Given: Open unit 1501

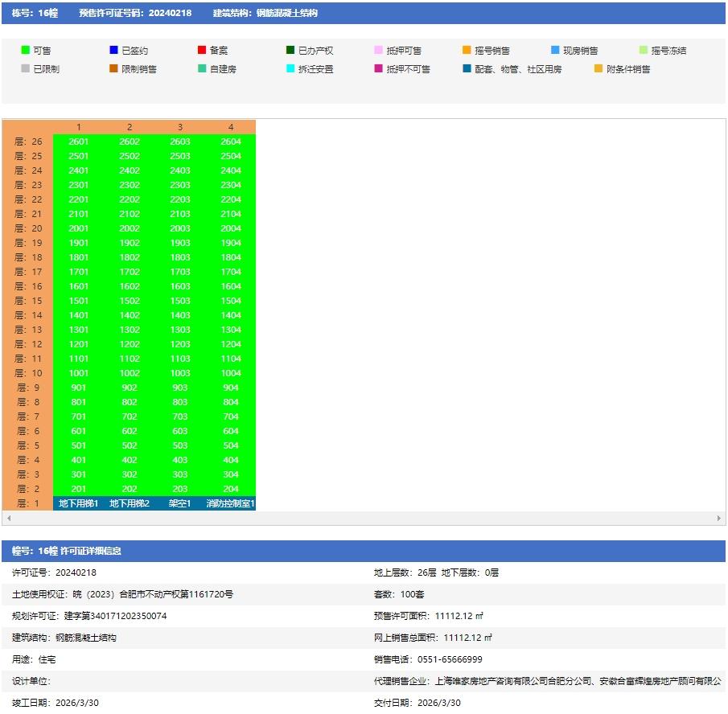Looking at the screenshot, I should (79, 301).
